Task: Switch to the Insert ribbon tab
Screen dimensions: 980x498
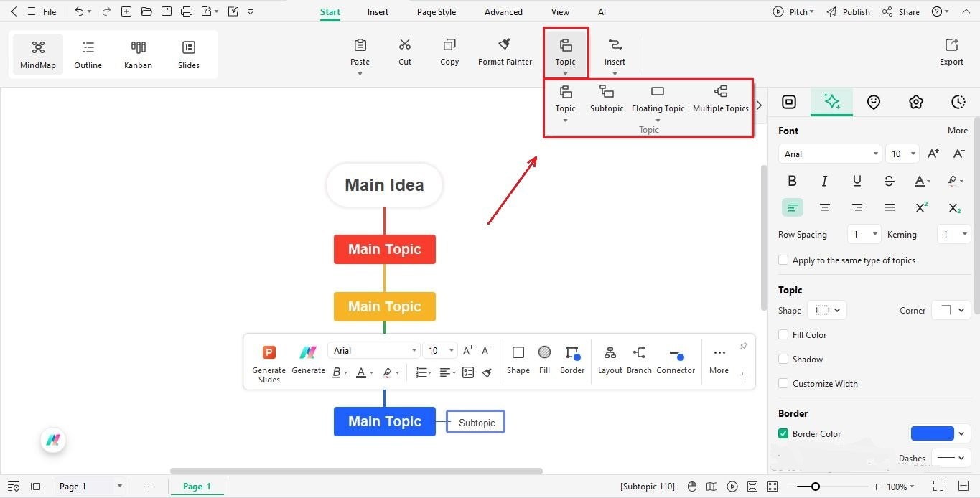Action: (378, 11)
